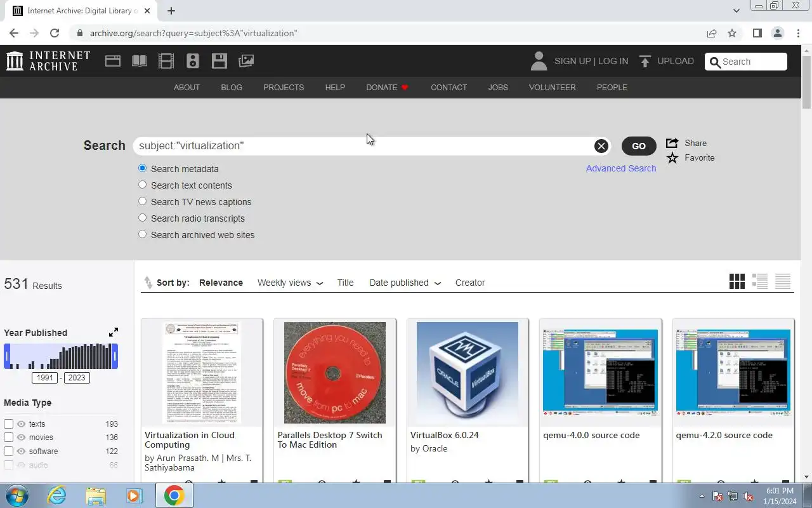
Task: Click the Internet Archive logo
Action: click(x=48, y=61)
